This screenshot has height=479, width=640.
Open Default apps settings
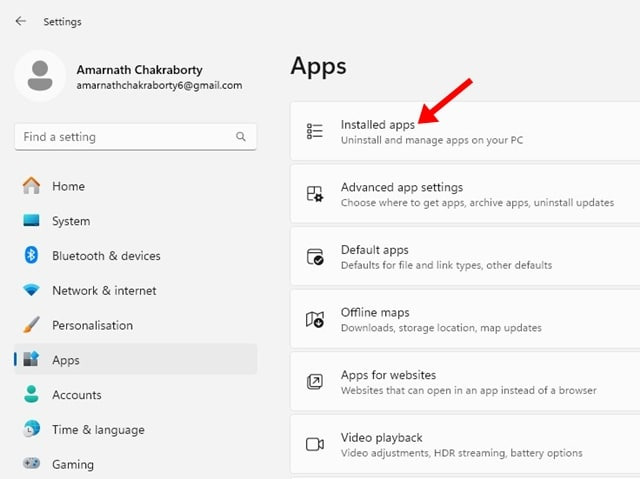tap(465, 257)
